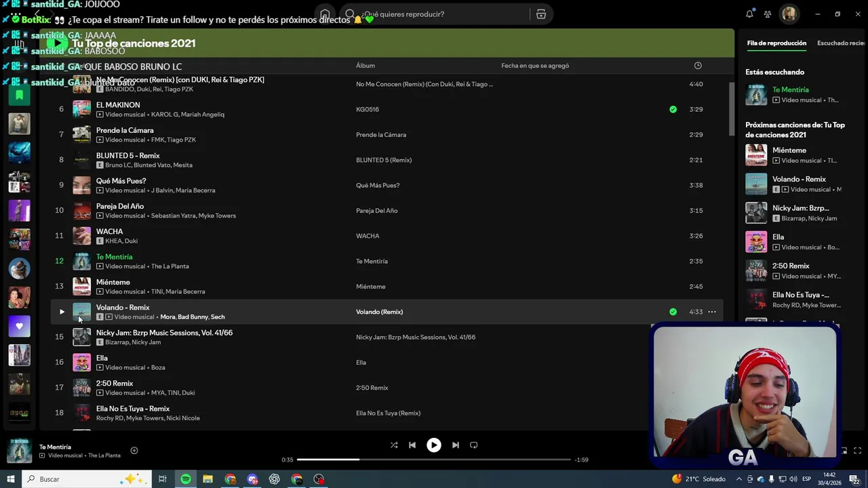This screenshot has width=868, height=488.
Task: Expand hidden system tray icons chevron
Action: pyautogui.click(x=739, y=479)
